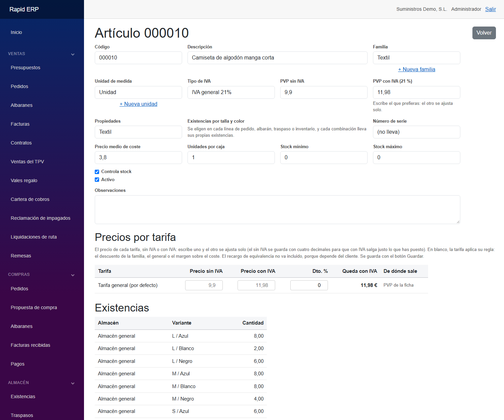Open Presupuestos in the sidebar
This screenshot has height=420, width=504.
(x=26, y=68)
